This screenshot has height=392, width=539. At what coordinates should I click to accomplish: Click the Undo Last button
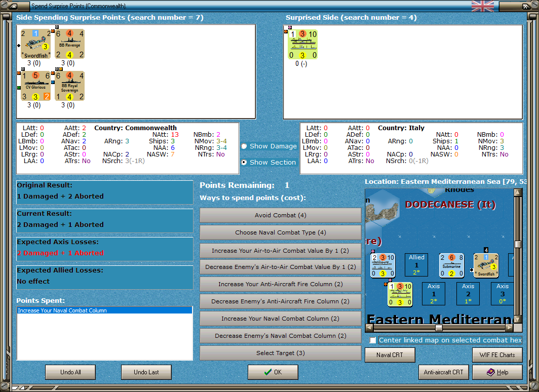pos(146,372)
